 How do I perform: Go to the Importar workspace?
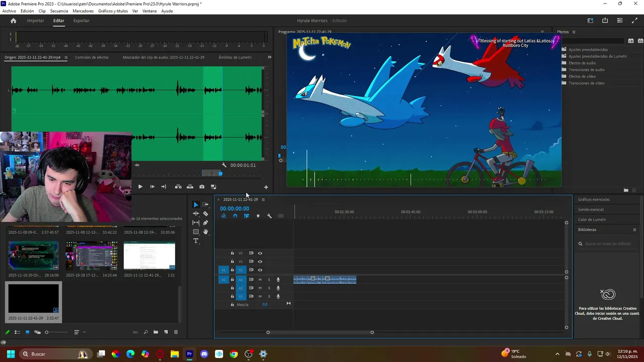pyautogui.click(x=36, y=21)
